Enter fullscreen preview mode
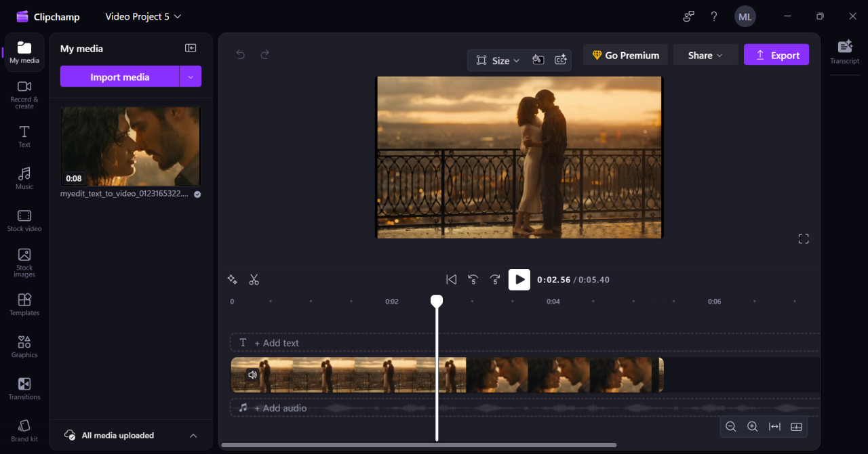The image size is (868, 454). coord(804,239)
